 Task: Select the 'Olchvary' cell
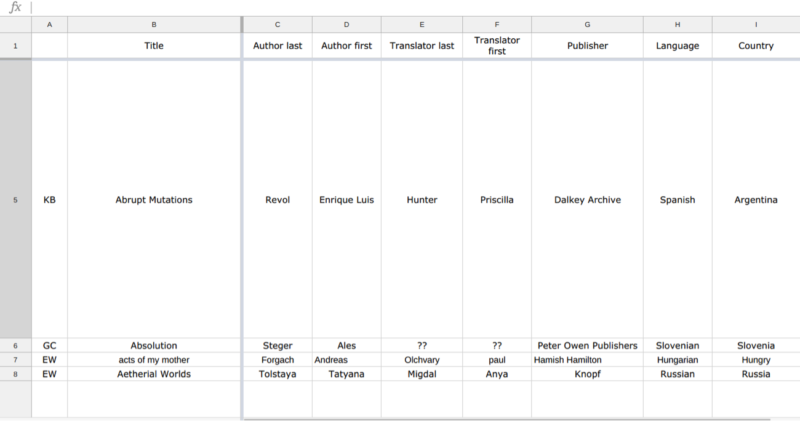422,360
